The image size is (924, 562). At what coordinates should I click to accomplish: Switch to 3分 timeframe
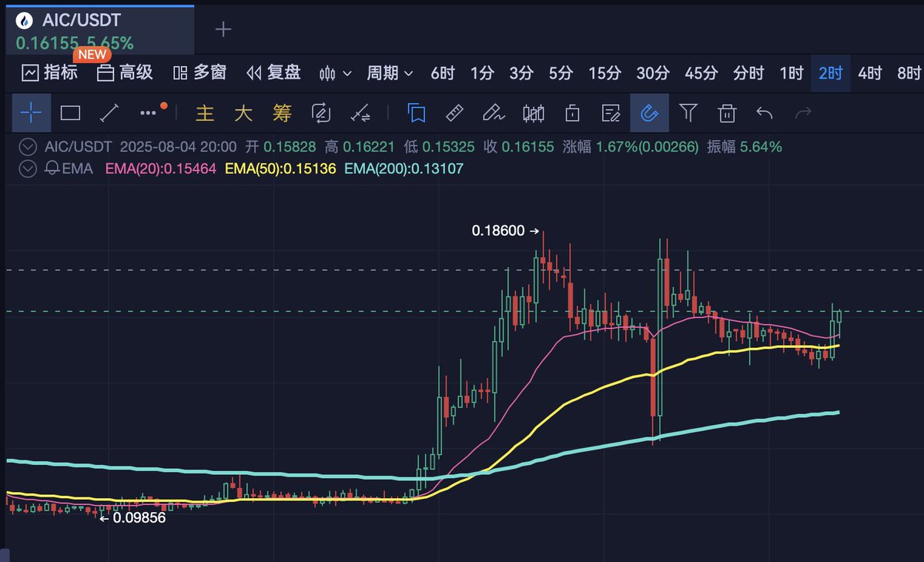(521, 73)
